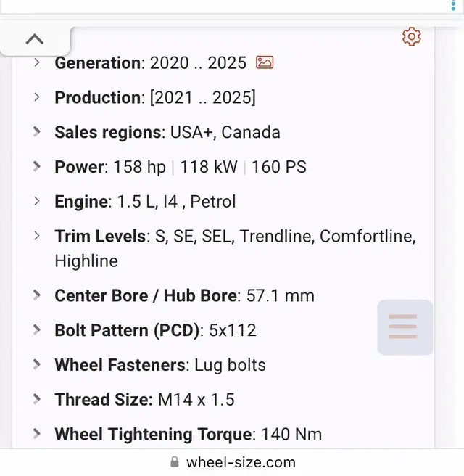Open the orange settings gear icon
Image resolution: width=464 pixels, height=476 pixels.
(411, 36)
